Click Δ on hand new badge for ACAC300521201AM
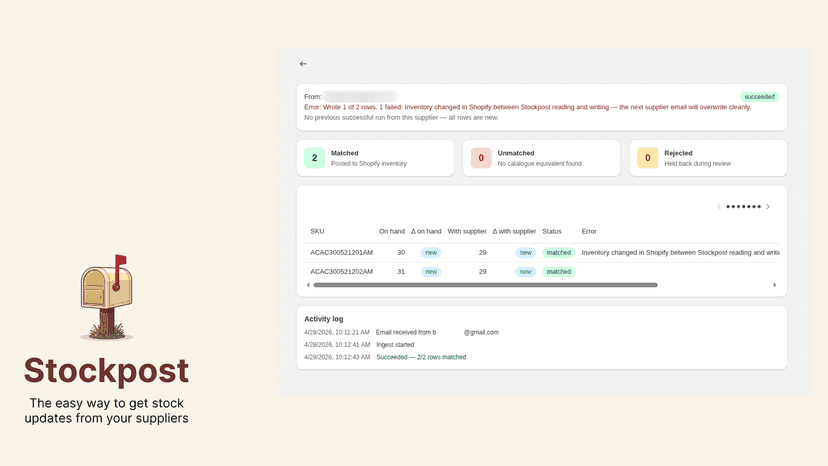The height and width of the screenshot is (466, 828). 431,253
